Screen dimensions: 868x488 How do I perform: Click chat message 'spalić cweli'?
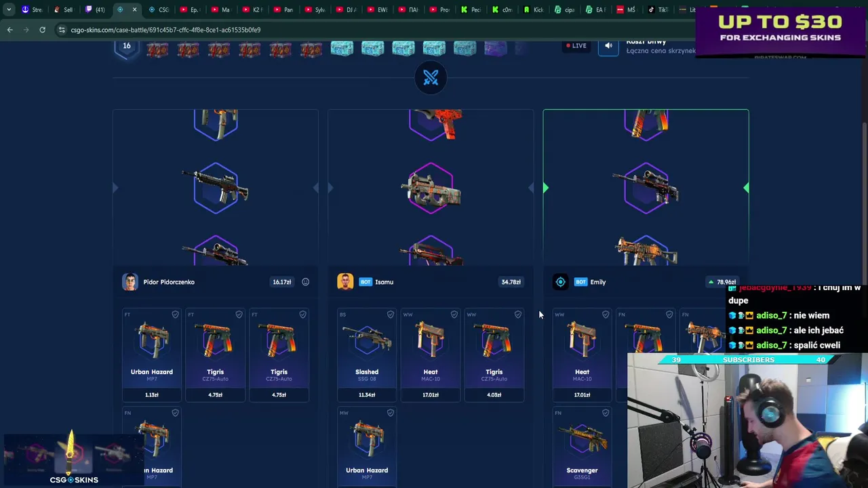point(815,345)
